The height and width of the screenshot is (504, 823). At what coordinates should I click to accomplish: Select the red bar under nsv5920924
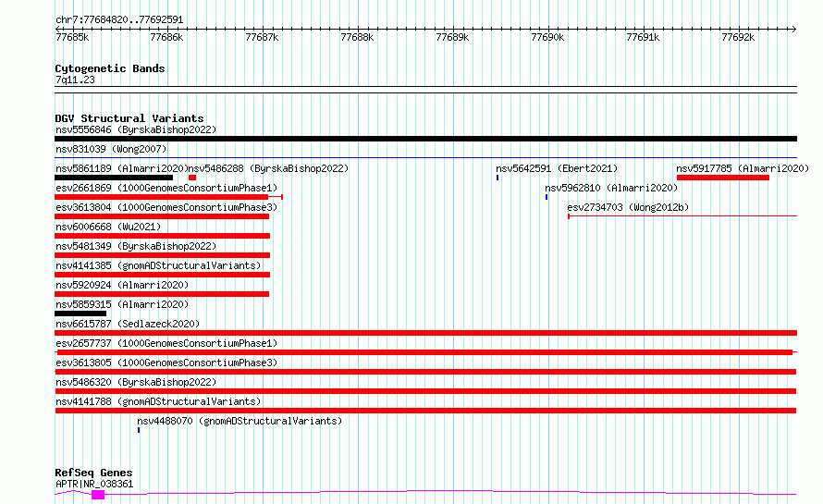click(x=162, y=294)
